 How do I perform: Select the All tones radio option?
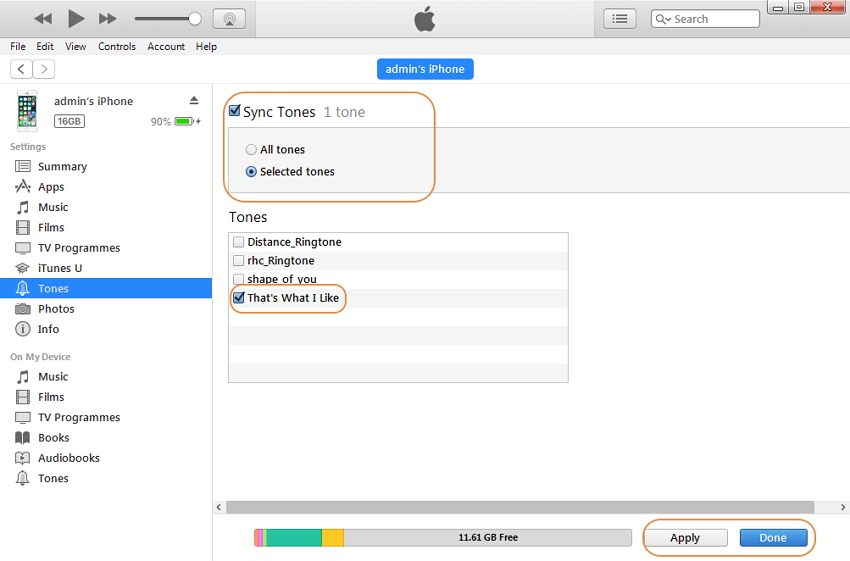coord(251,150)
